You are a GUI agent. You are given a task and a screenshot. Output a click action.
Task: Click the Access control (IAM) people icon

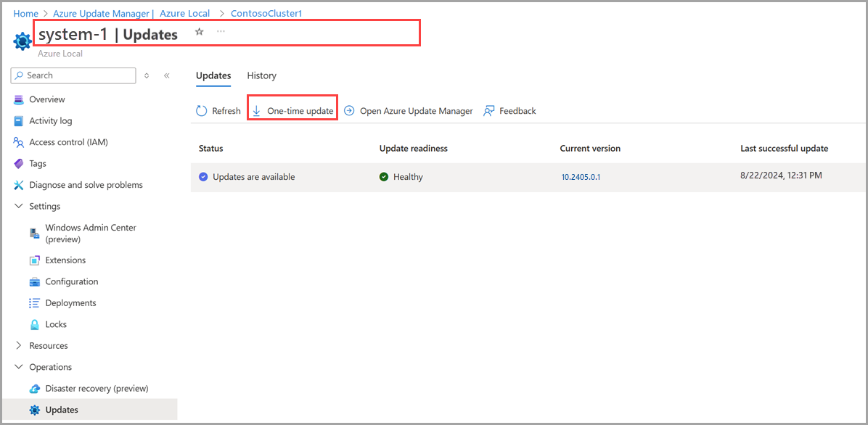pyautogui.click(x=19, y=142)
